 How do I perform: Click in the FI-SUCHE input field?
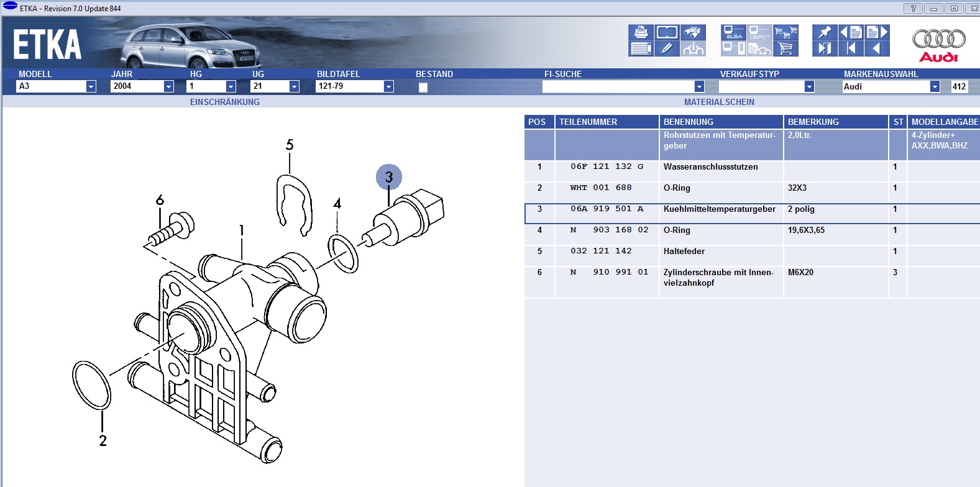pos(618,86)
